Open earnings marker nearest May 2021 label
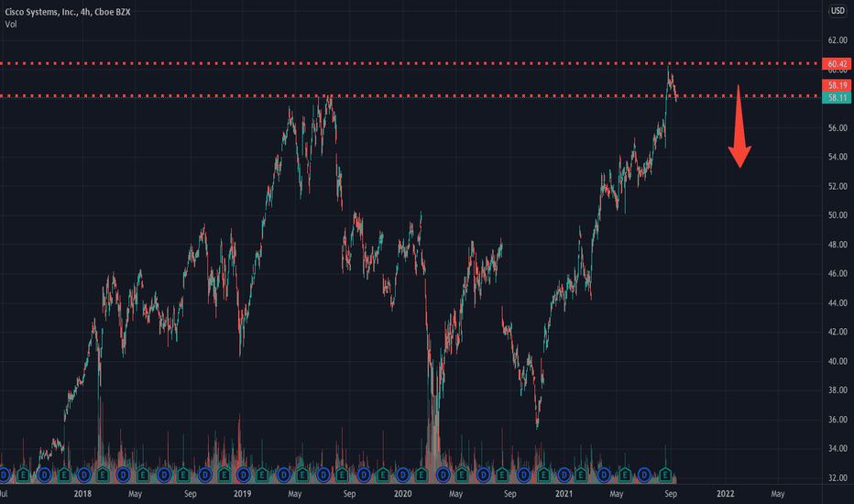 (625, 475)
